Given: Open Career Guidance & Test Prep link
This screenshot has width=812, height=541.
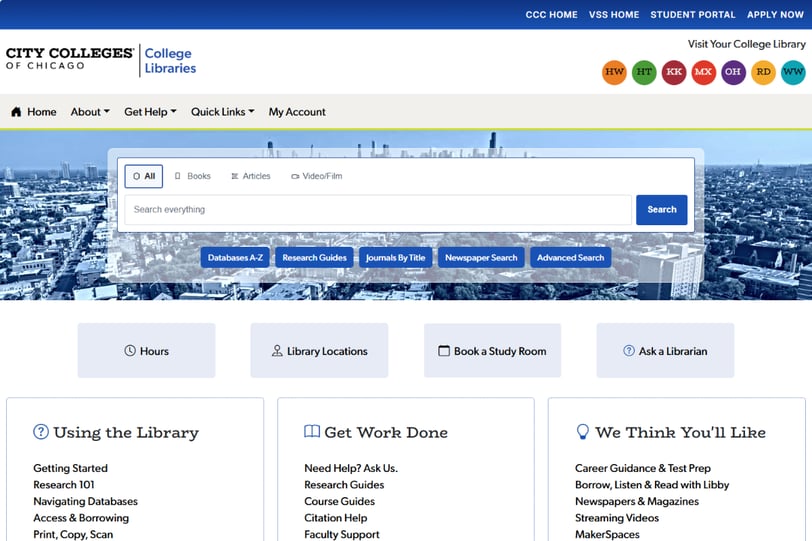Looking at the screenshot, I should click(643, 469).
